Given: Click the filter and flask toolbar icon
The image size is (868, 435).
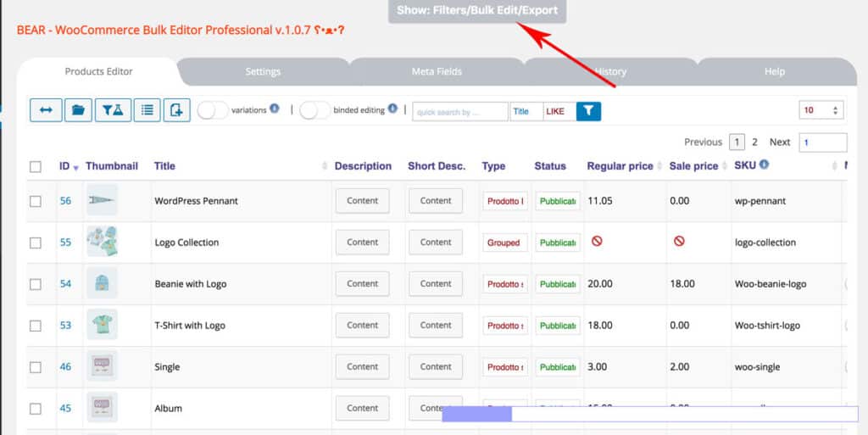Looking at the screenshot, I should click(113, 110).
